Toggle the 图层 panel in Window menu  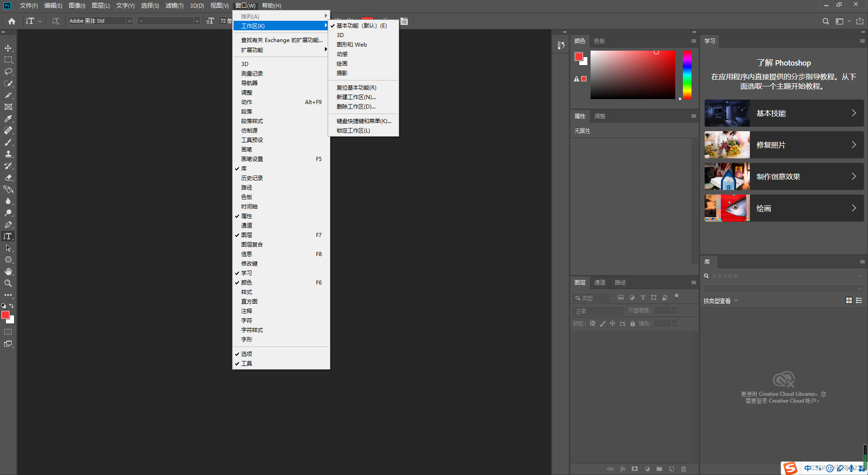[247, 235]
